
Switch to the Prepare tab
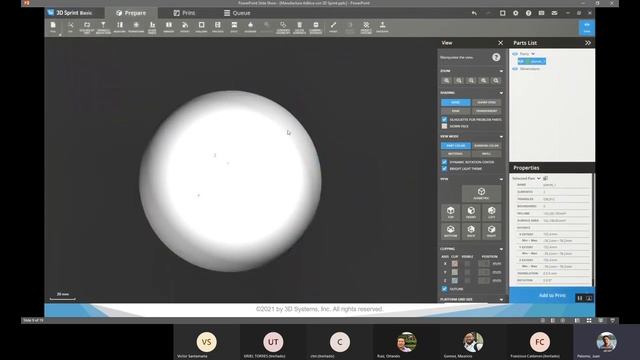[x=131, y=13]
